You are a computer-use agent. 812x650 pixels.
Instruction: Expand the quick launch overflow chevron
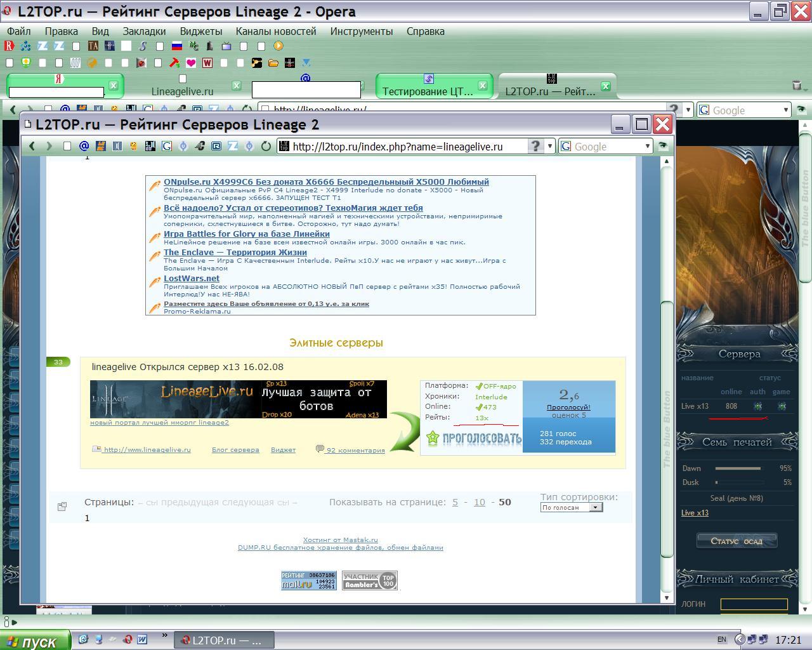tap(164, 635)
